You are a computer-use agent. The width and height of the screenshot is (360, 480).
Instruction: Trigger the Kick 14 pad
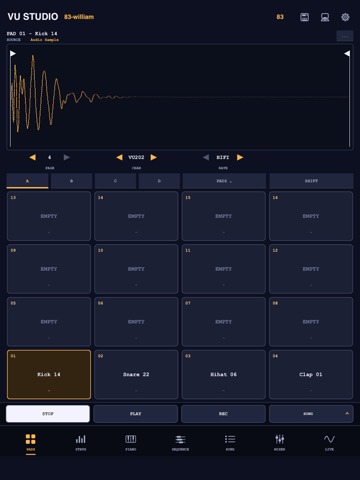coord(49,374)
